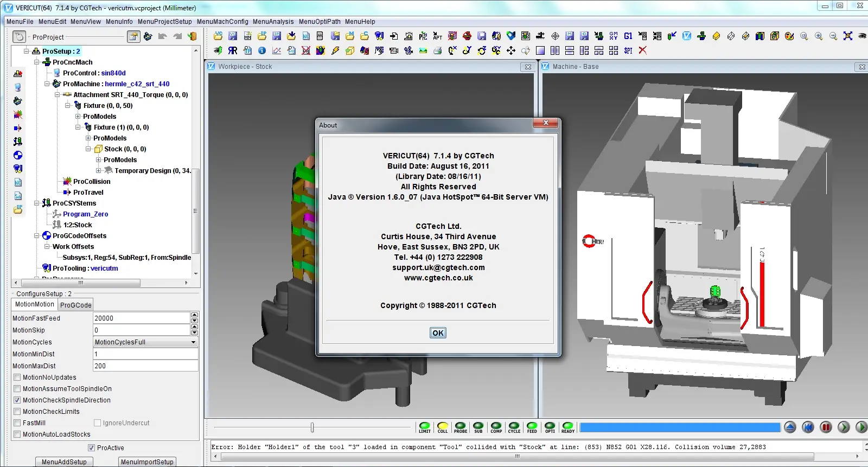Click the READY status light
868x467 pixels.
[x=568, y=427]
